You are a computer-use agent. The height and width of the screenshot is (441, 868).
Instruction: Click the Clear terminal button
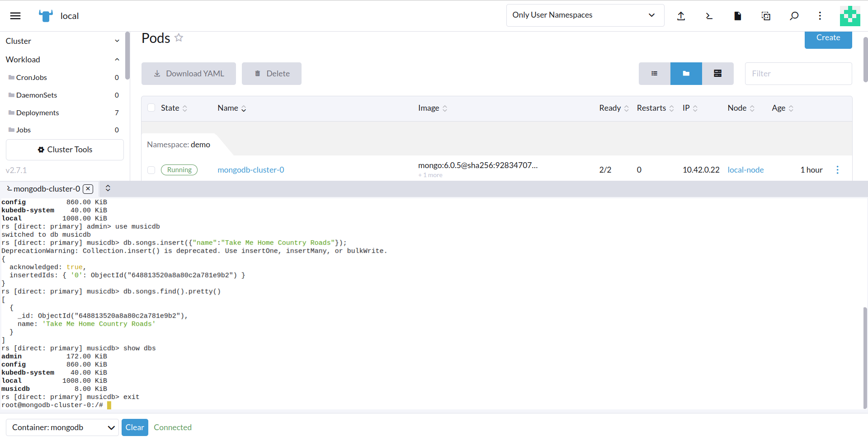(x=135, y=427)
